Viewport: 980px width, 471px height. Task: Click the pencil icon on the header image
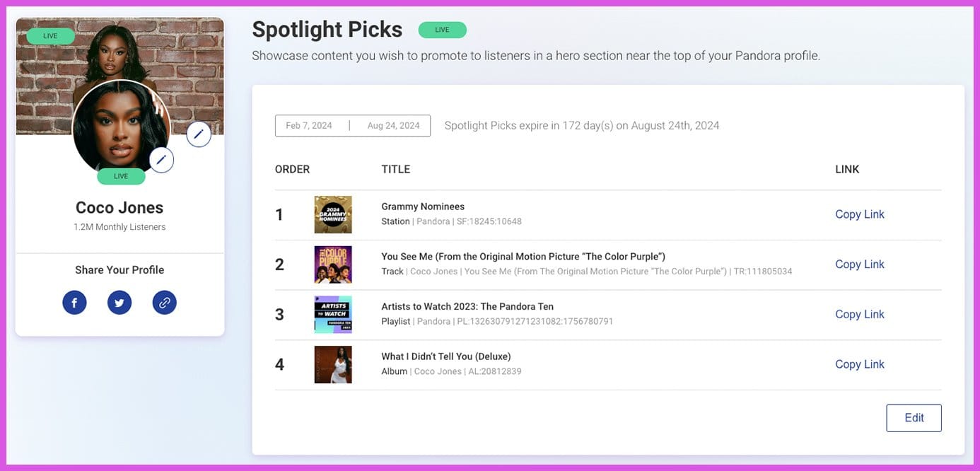tap(198, 133)
